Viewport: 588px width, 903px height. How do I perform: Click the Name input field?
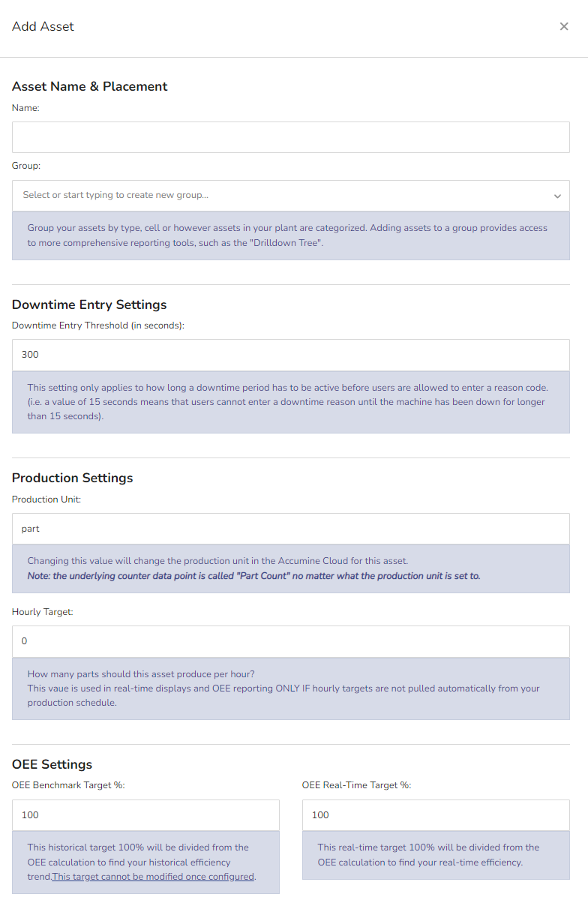[291, 137]
